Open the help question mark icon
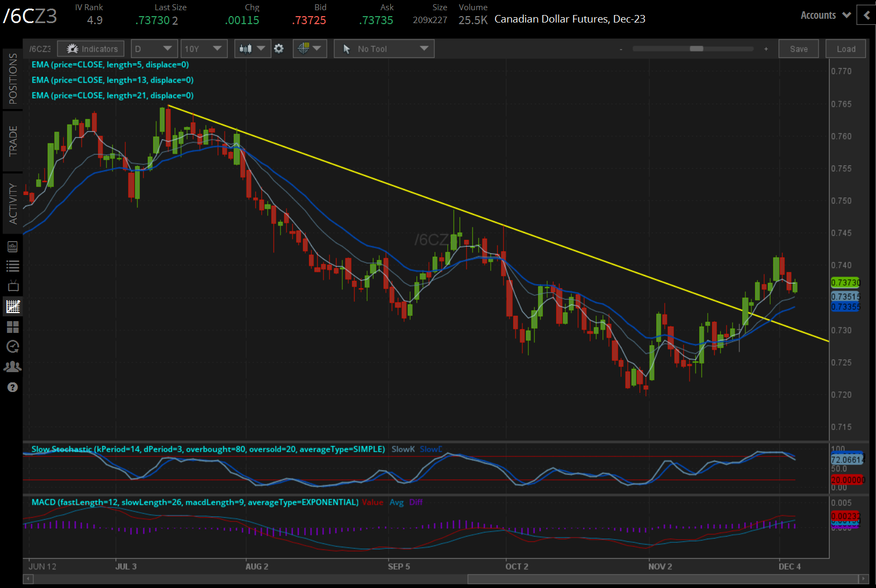The height and width of the screenshot is (588, 876). tap(13, 387)
